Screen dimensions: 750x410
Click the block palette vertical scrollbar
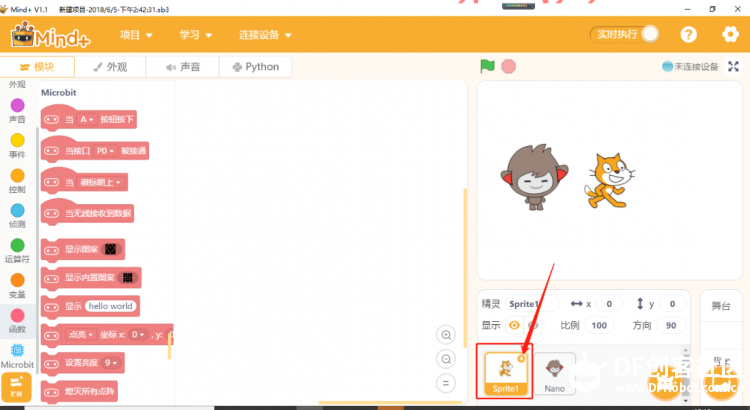point(169,348)
